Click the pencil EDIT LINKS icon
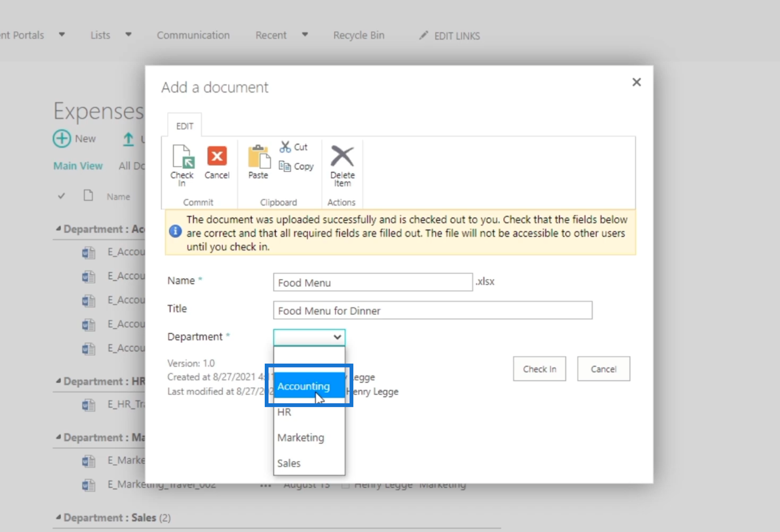This screenshot has width=780, height=532. [x=424, y=36]
